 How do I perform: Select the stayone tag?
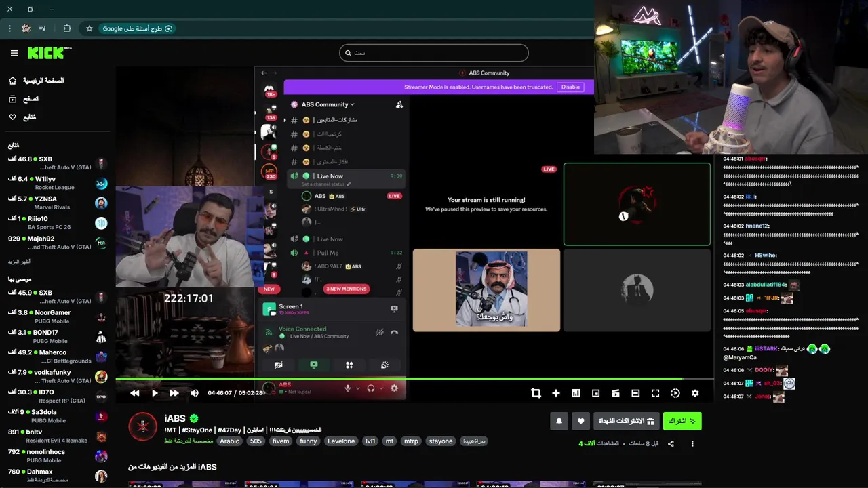441,441
